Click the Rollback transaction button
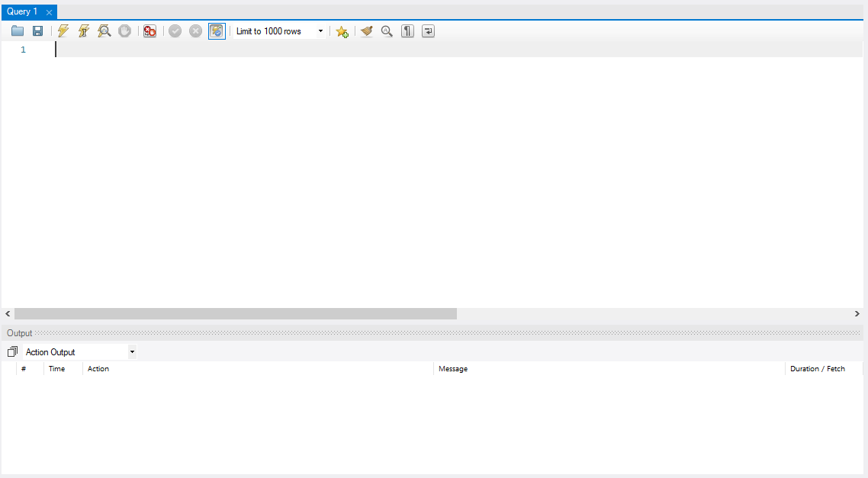This screenshot has height=478, width=868. tap(195, 30)
